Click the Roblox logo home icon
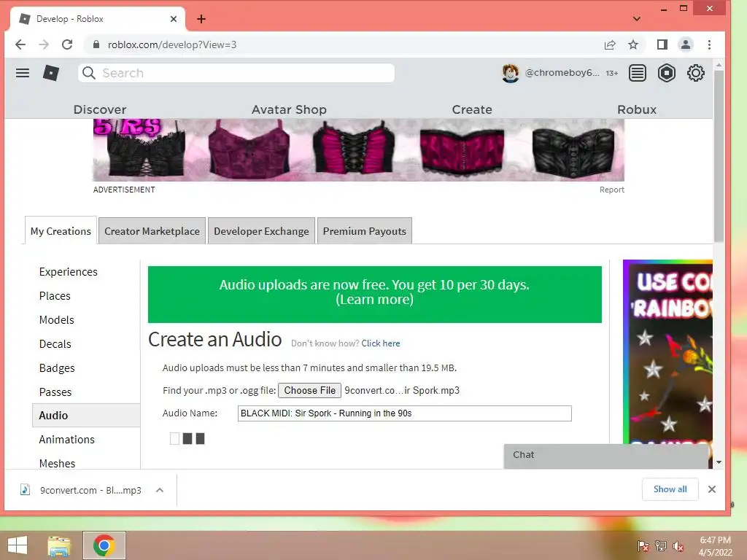Screen dimensions: 747x560 tap(51, 73)
